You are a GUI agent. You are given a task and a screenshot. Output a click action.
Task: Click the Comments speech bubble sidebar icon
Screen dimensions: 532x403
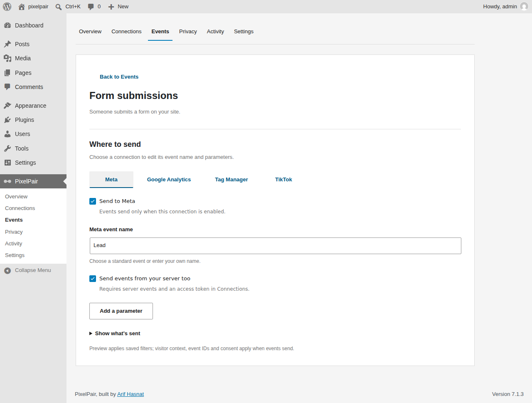[x=7, y=87]
